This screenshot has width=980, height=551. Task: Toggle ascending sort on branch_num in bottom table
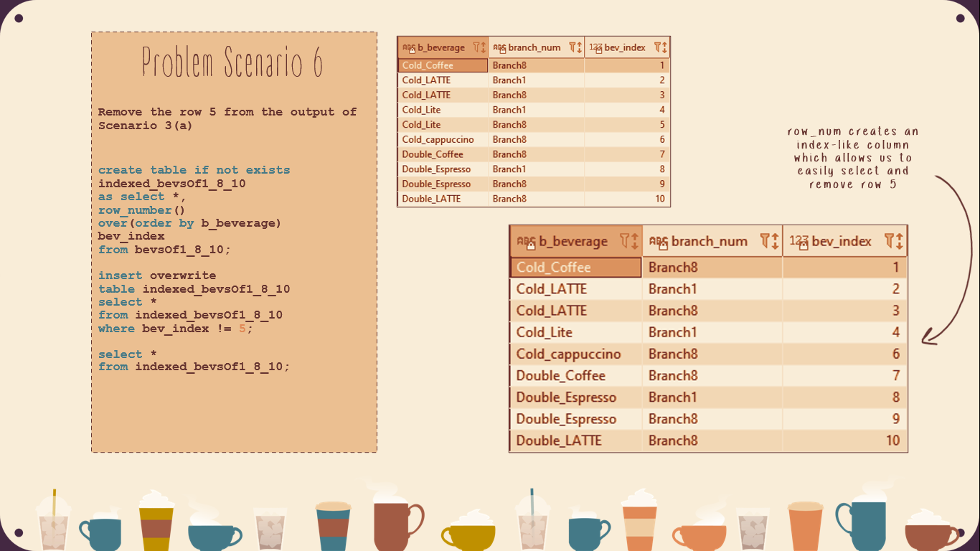click(774, 241)
